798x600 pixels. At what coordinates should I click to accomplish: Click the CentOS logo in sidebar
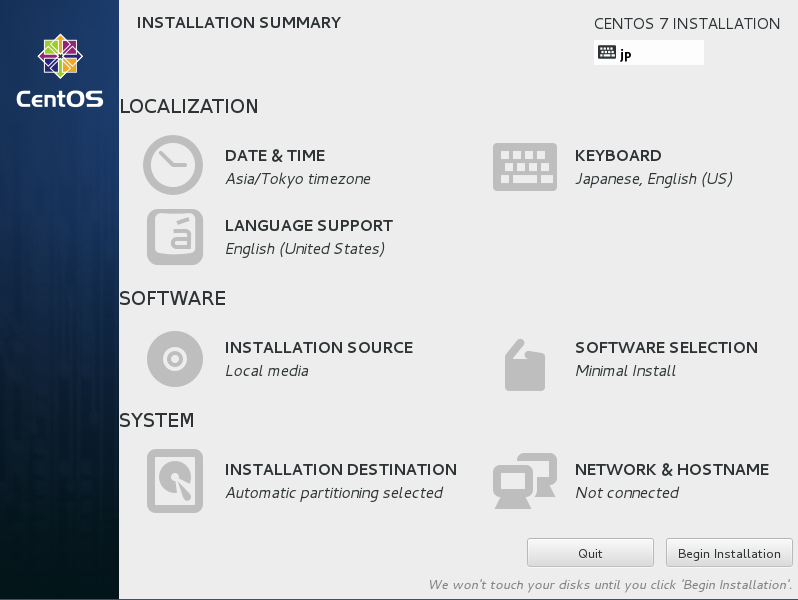tap(60, 71)
